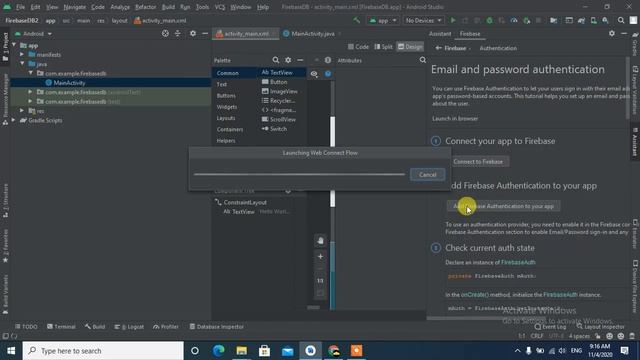The width and height of the screenshot is (640, 360).
Task: Open File Explorer from the taskbar
Action: pos(242,351)
